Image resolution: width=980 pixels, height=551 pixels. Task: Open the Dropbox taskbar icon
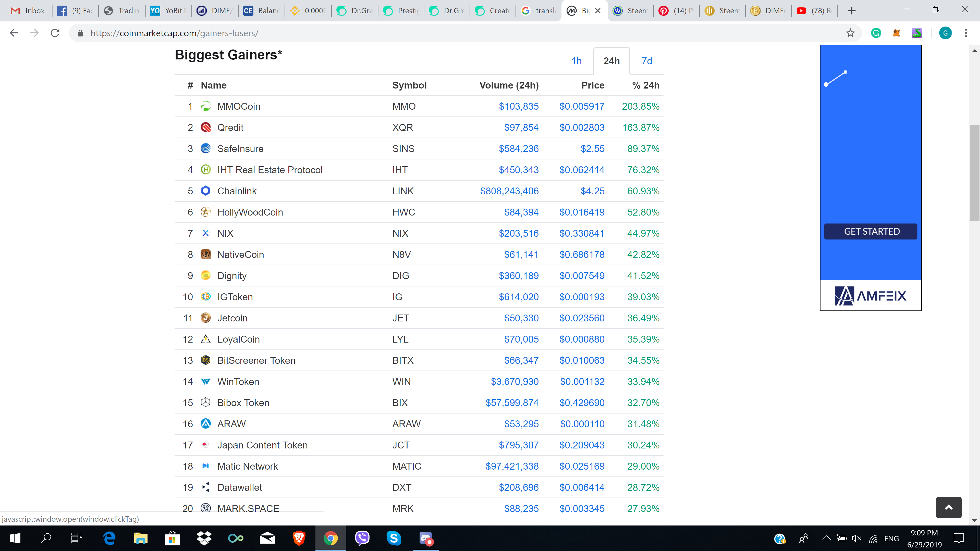click(x=204, y=538)
